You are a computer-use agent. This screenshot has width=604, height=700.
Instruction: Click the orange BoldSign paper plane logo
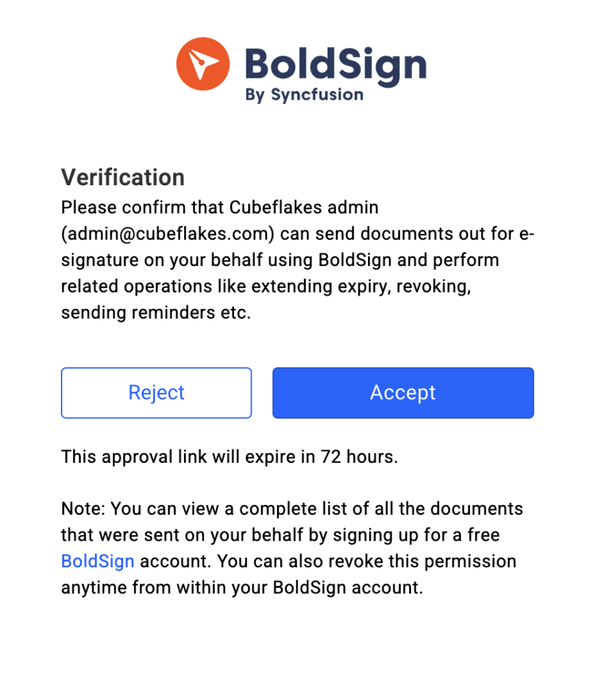(204, 64)
